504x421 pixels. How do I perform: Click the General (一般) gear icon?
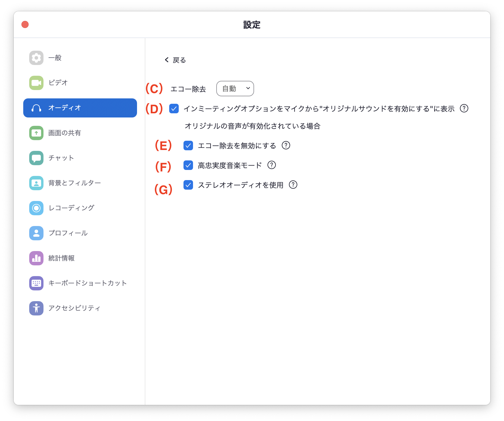pyautogui.click(x=36, y=58)
